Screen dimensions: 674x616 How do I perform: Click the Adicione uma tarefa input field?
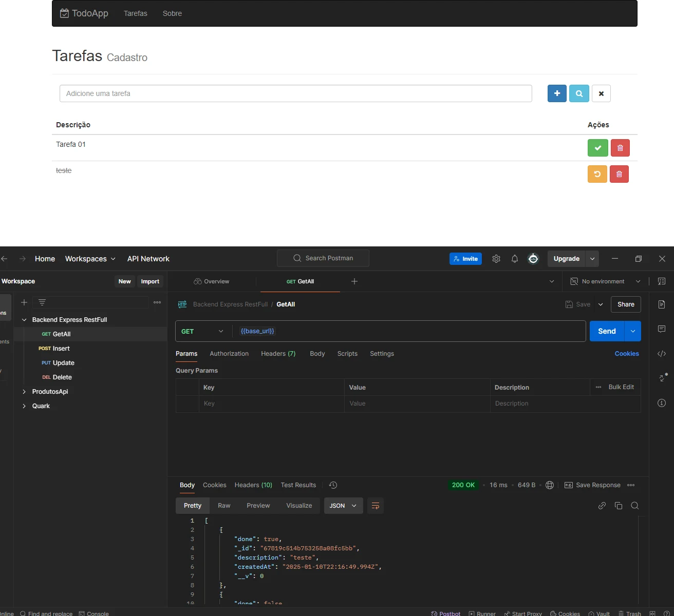tap(295, 93)
